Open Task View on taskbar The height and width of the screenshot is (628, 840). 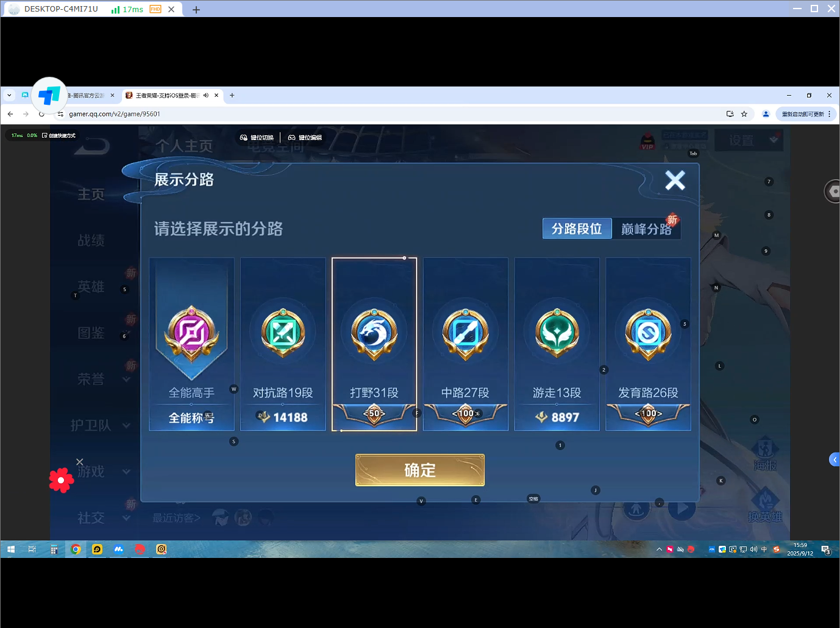pyautogui.click(x=32, y=549)
